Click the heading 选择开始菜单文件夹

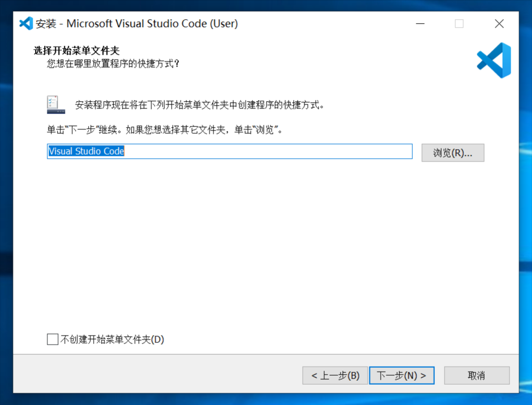(x=76, y=51)
